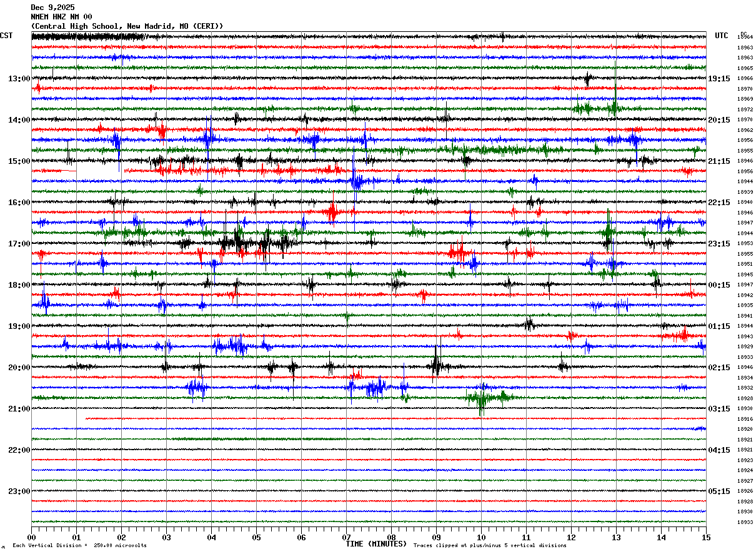Select DC offset value 18962
Image resolution: width=756 pixels, height=554 pixels.
(x=745, y=130)
